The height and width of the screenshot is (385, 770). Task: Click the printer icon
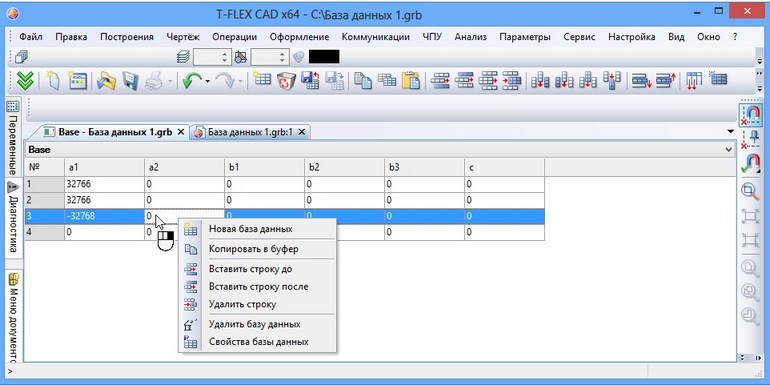click(x=154, y=81)
